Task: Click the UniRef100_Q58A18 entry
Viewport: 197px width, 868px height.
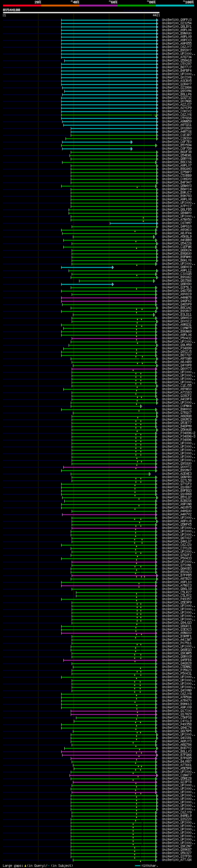Action: (176, 61)
